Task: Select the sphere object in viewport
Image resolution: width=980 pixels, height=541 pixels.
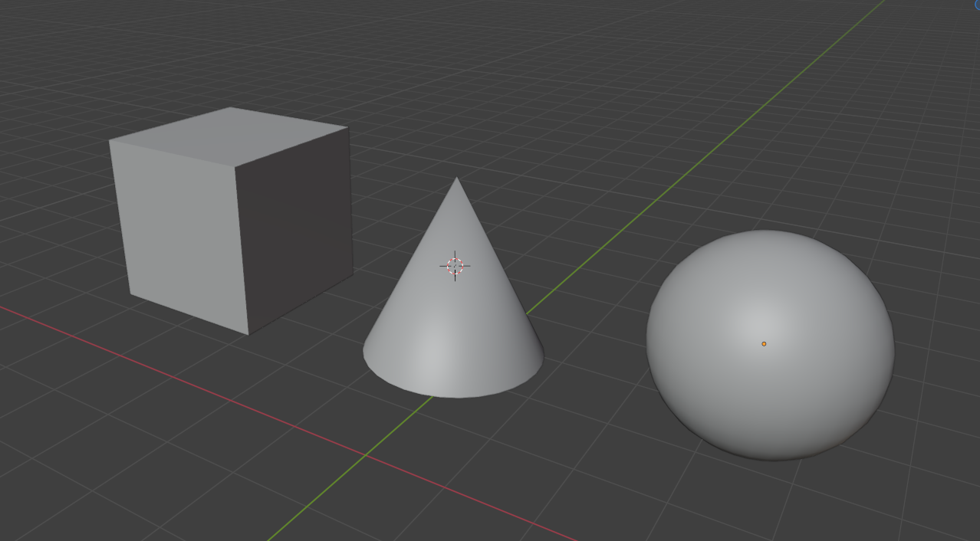Action: (770, 345)
